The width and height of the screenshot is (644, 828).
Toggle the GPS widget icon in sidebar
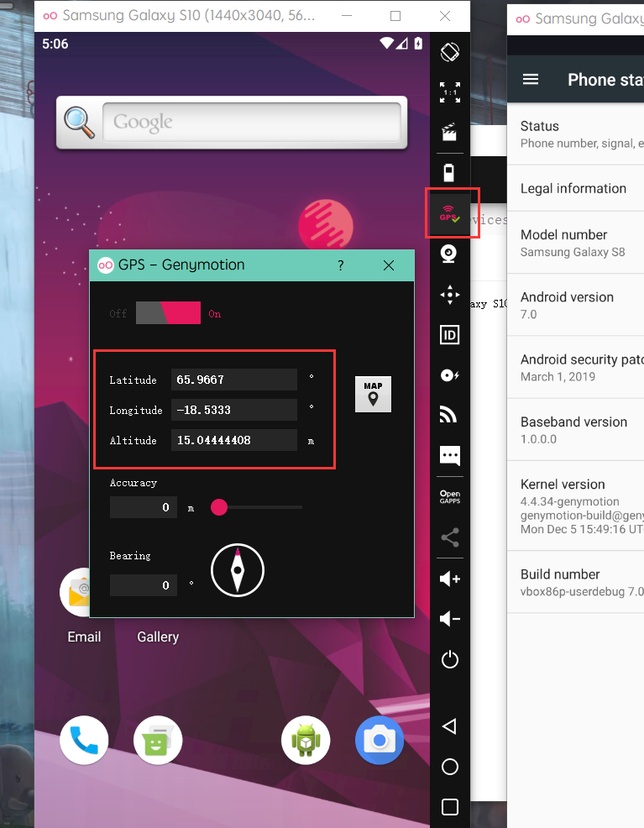tap(449, 214)
